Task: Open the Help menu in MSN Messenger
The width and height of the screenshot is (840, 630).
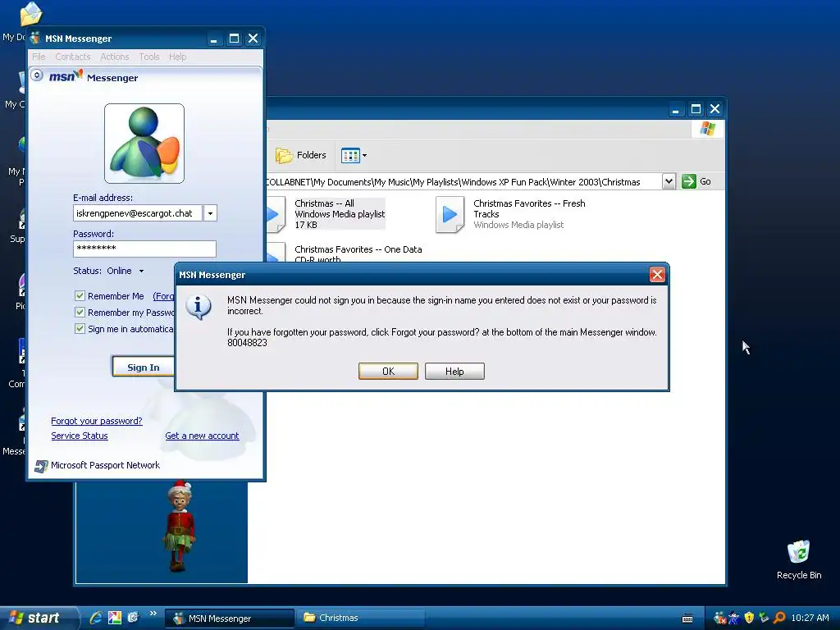Action: coord(177,57)
